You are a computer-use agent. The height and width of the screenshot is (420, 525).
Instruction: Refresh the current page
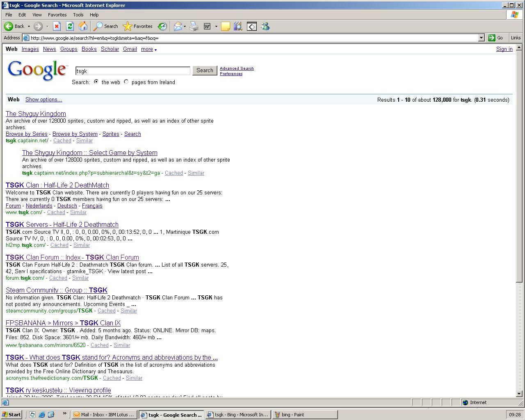pyautogui.click(x=70, y=26)
